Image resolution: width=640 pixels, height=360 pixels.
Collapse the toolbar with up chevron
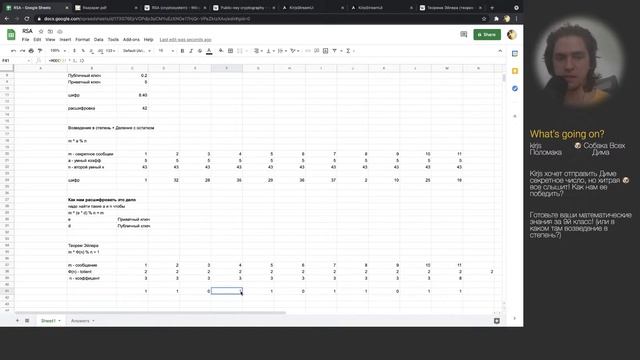coord(500,51)
